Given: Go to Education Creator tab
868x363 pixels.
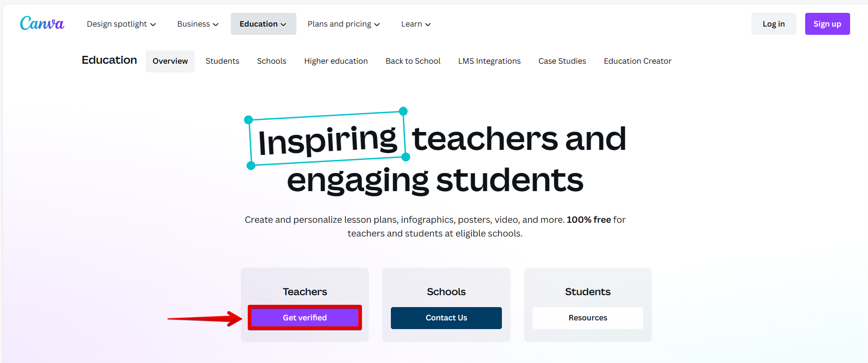Looking at the screenshot, I should coord(638,61).
